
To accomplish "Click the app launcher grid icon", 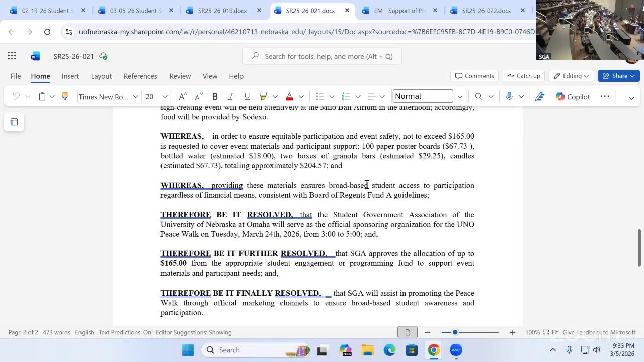I will click(x=12, y=56).
